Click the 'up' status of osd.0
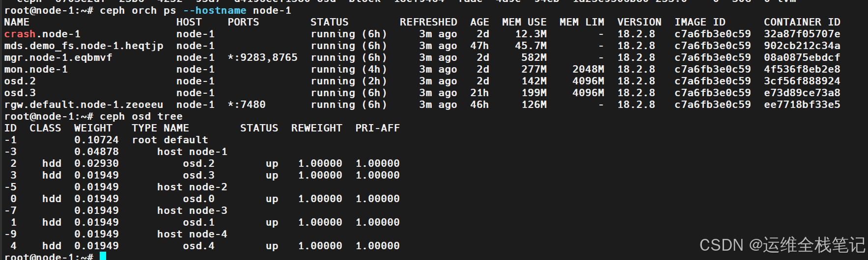Viewport: 868px width, 260px height. 272,199
